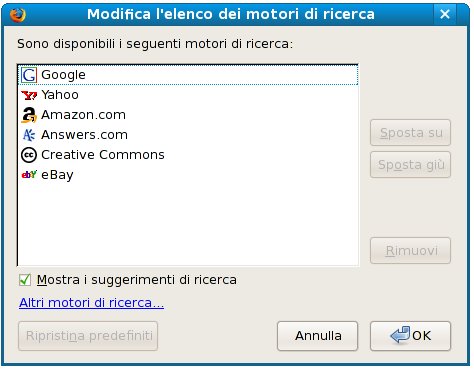The width and height of the screenshot is (474, 372).
Task: Click the arrow icon on the OK button
Action: pos(400,335)
